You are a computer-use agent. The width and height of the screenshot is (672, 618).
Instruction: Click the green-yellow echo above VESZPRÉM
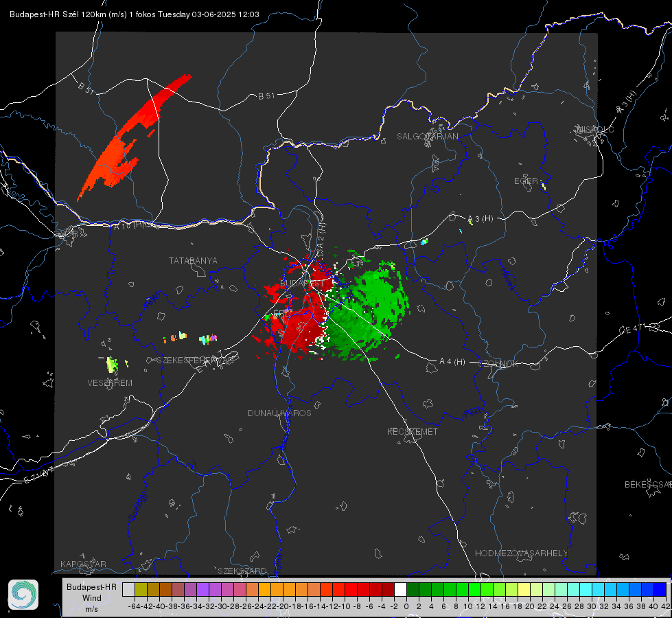click(112, 364)
